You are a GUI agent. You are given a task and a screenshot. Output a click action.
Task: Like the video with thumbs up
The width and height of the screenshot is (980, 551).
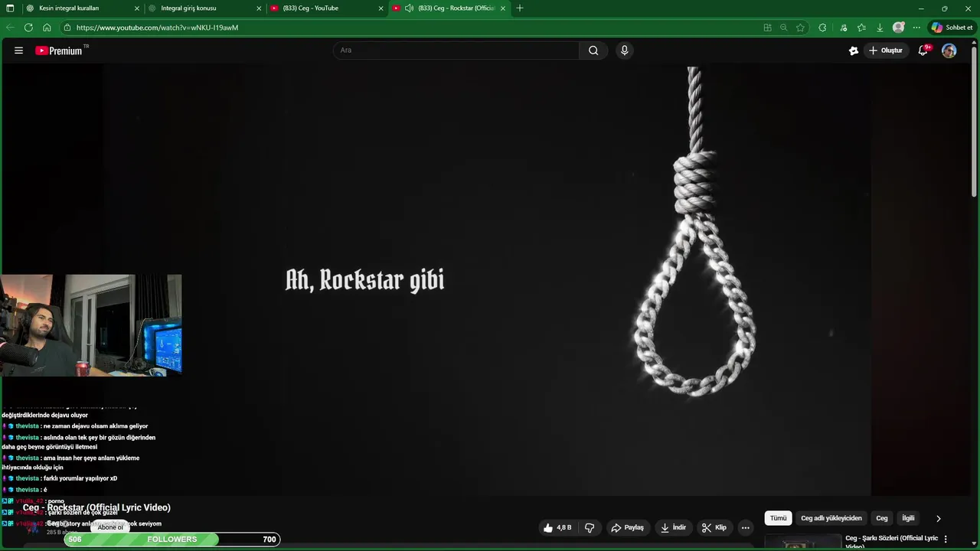[558, 527]
